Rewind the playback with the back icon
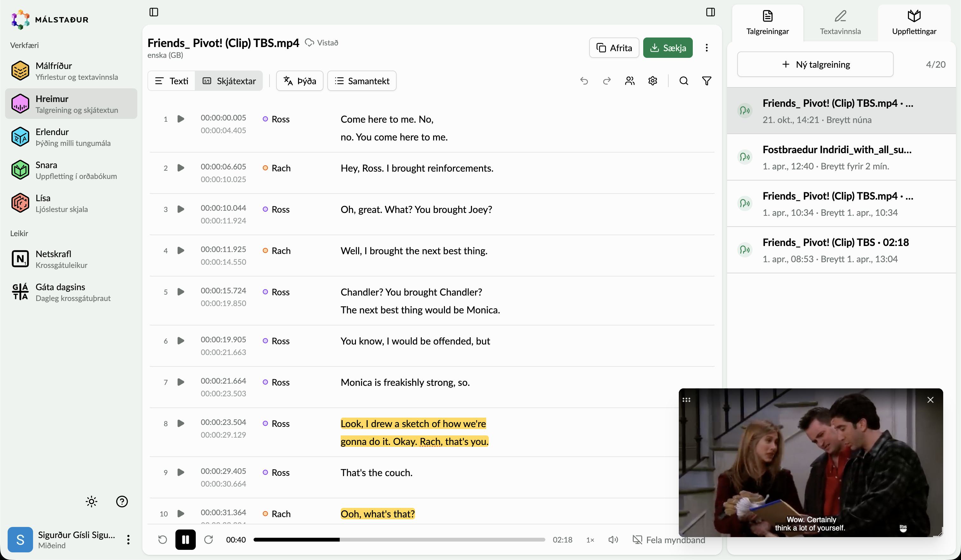This screenshot has width=961, height=560. [x=162, y=539]
